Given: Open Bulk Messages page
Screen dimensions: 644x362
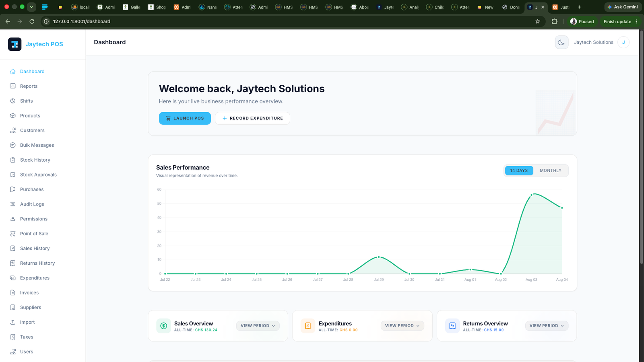Looking at the screenshot, I should [x=37, y=145].
